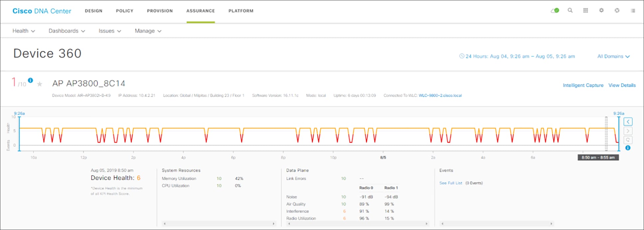Open the PLATFORM menu
The image size is (644, 230).
click(x=241, y=11)
